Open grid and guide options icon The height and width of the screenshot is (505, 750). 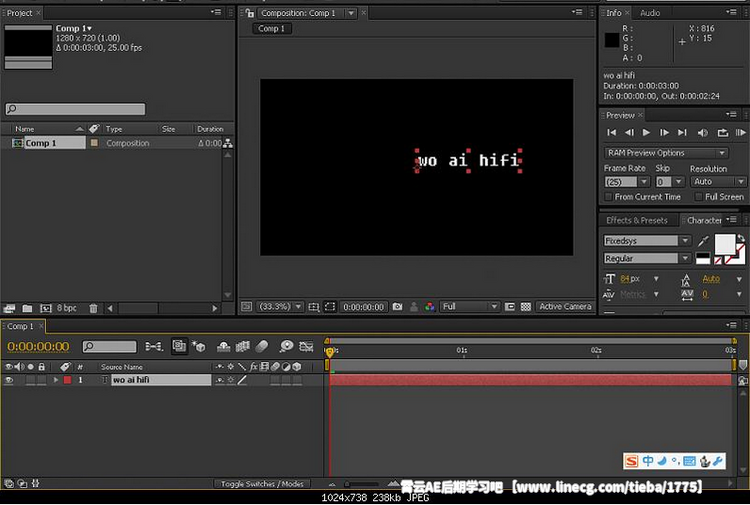[314, 307]
